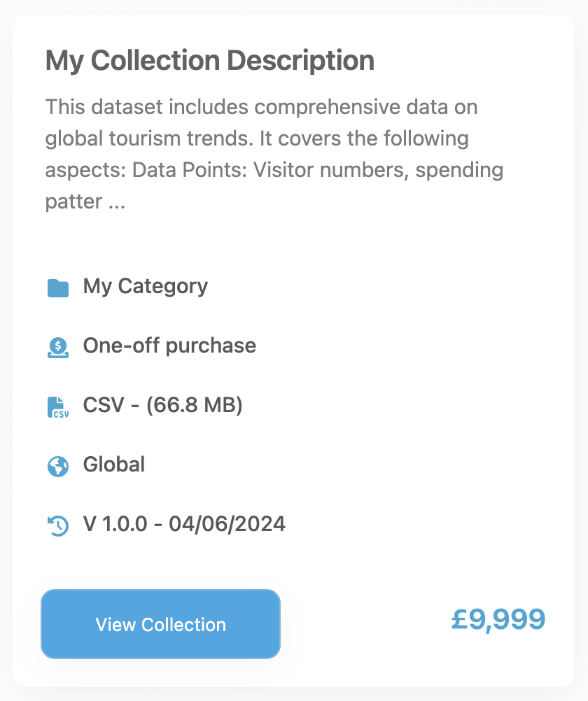
Task: Click the One-off purchase label
Action: (169, 346)
